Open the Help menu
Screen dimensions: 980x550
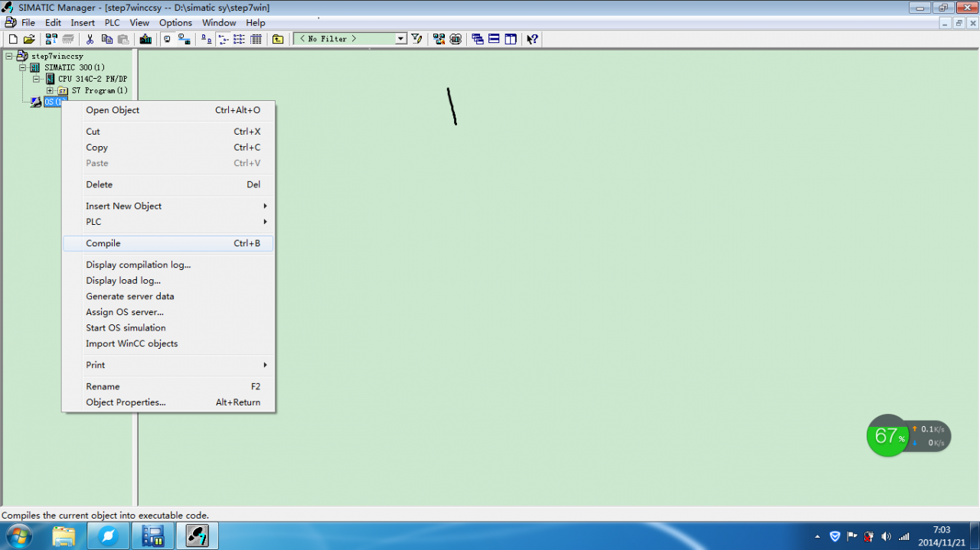point(256,23)
